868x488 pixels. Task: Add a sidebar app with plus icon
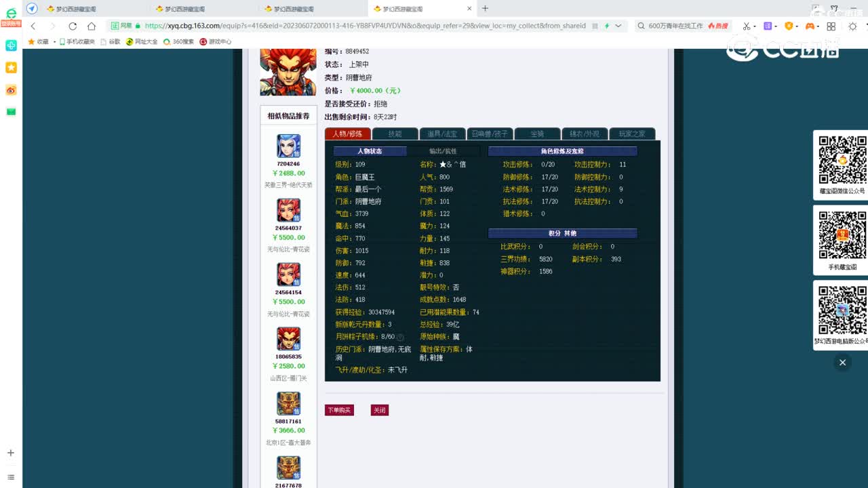coord(11,453)
